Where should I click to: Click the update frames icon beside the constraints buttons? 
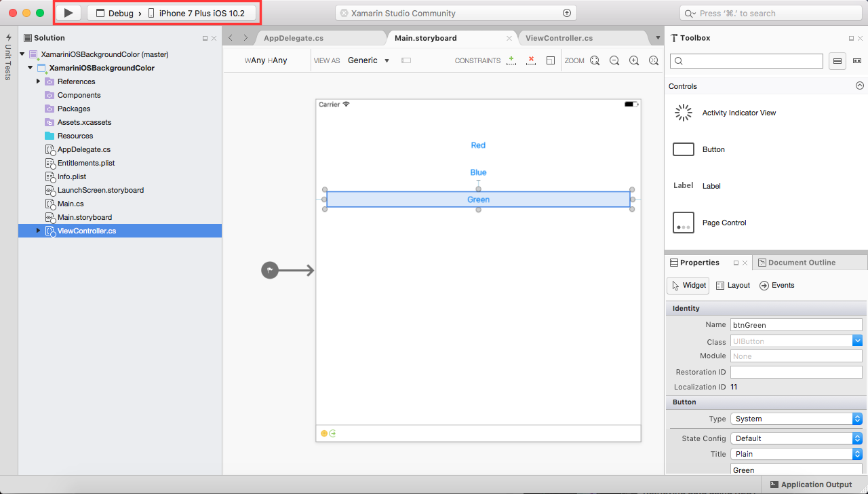pyautogui.click(x=550, y=60)
